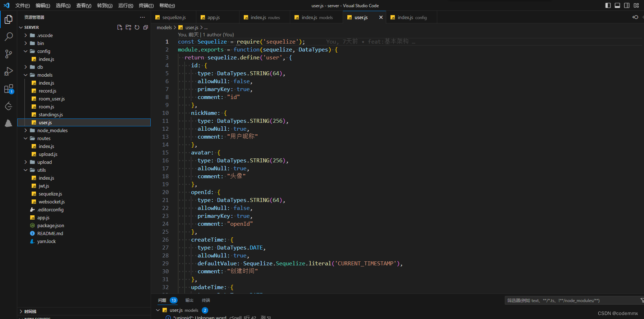This screenshot has width=644, height=319.
Task: Open the GitLens-style icon in activity bar
Action: coord(9,106)
